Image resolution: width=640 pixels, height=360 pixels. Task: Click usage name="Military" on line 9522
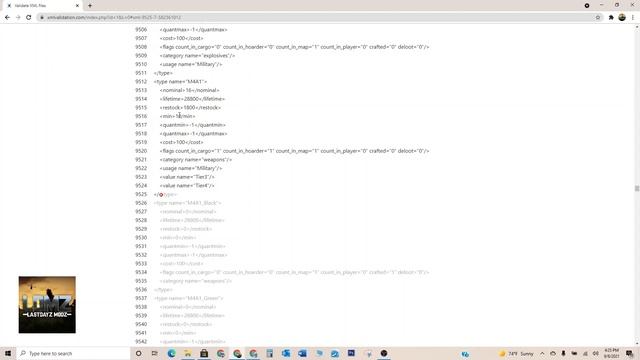point(191,168)
